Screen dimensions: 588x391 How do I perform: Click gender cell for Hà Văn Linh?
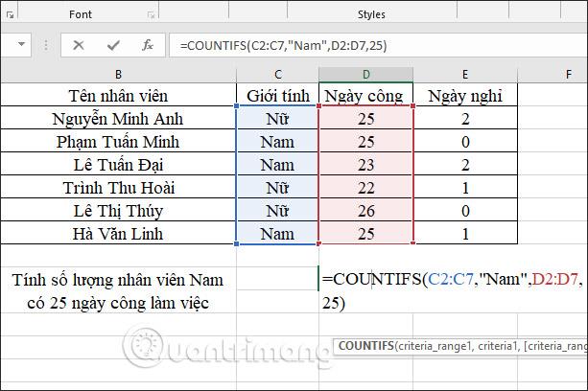coord(277,233)
